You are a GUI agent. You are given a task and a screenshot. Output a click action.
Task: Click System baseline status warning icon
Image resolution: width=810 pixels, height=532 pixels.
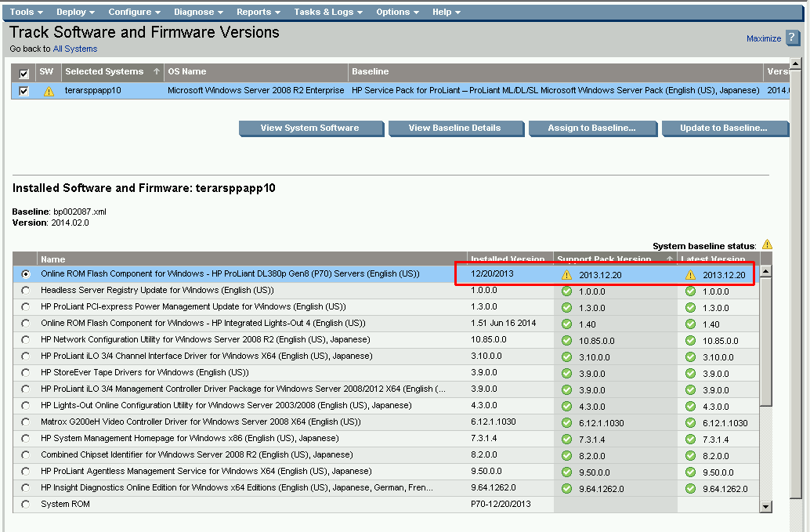coord(767,244)
